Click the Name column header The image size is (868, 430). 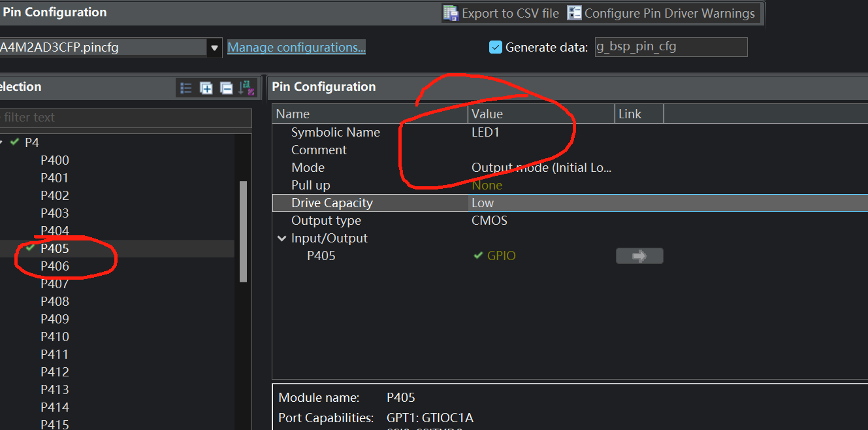(370, 114)
